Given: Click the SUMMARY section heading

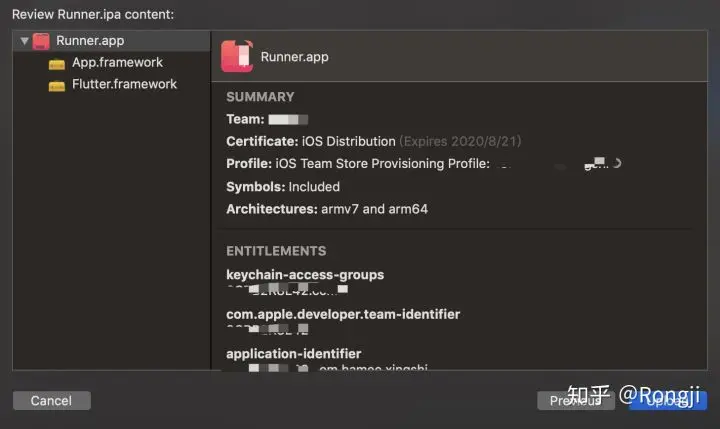Looking at the screenshot, I should pos(260,97).
